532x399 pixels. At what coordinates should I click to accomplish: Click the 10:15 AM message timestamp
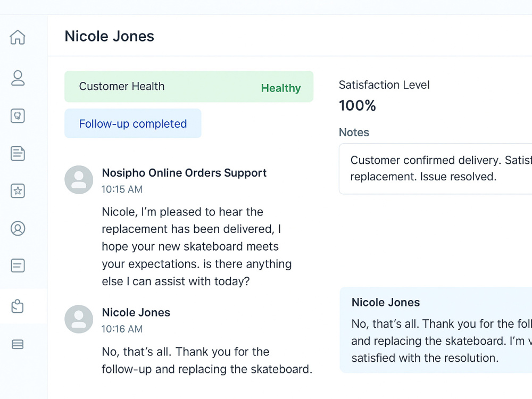click(x=122, y=189)
